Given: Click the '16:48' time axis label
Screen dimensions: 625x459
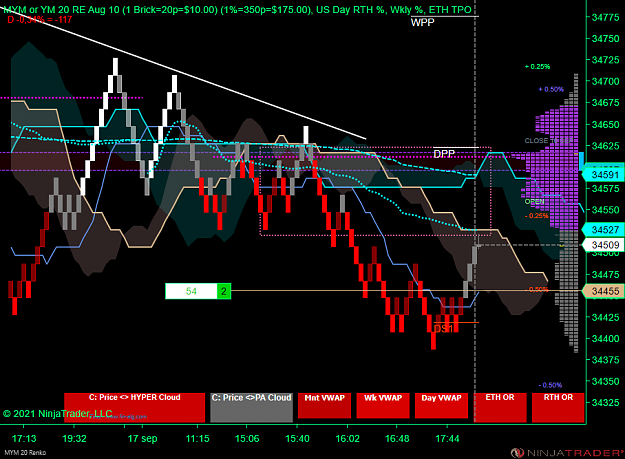Looking at the screenshot, I should click(x=397, y=439).
